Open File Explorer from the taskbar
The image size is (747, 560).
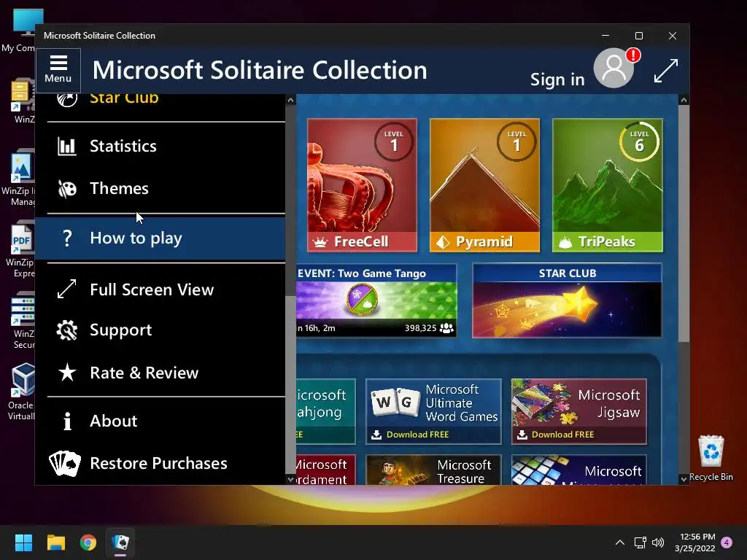click(55, 542)
